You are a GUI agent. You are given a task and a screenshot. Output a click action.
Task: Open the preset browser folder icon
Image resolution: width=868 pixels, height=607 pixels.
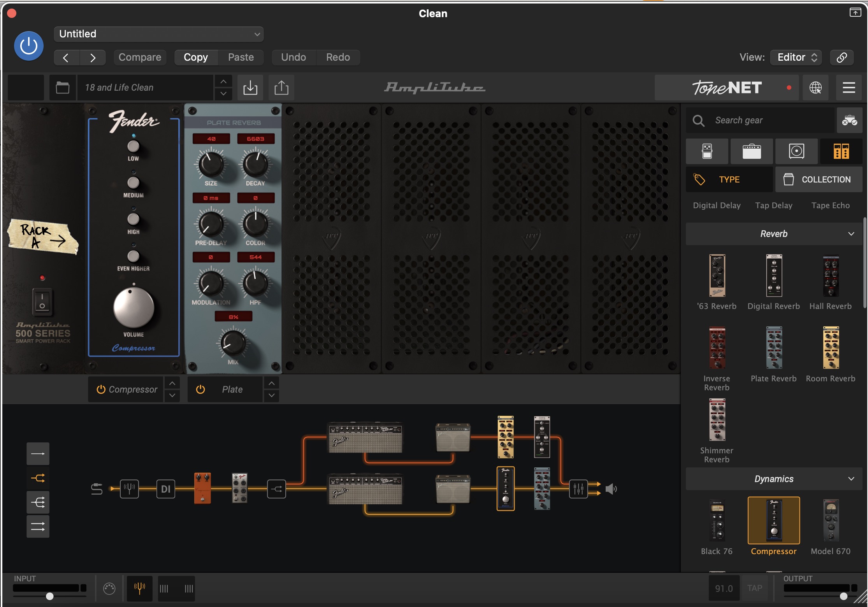(x=62, y=88)
